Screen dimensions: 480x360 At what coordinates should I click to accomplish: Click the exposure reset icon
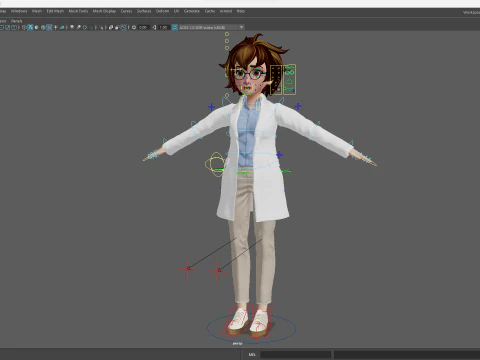tap(134, 27)
